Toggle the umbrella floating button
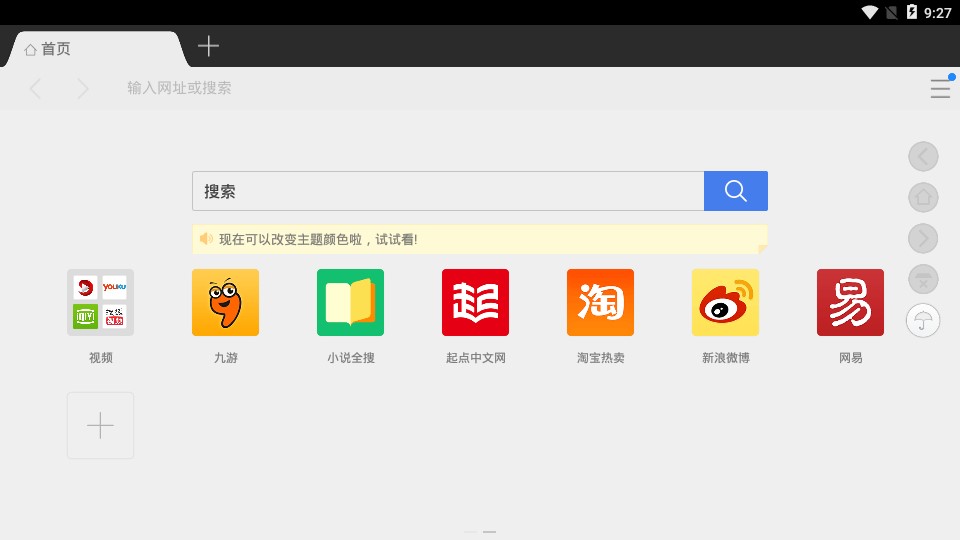Image resolution: width=960 pixels, height=540 pixels. (x=923, y=320)
